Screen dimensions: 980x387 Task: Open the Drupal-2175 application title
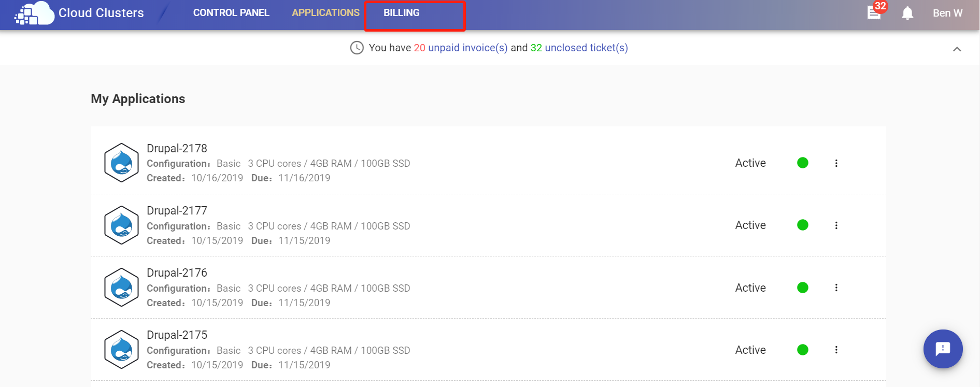tap(177, 335)
